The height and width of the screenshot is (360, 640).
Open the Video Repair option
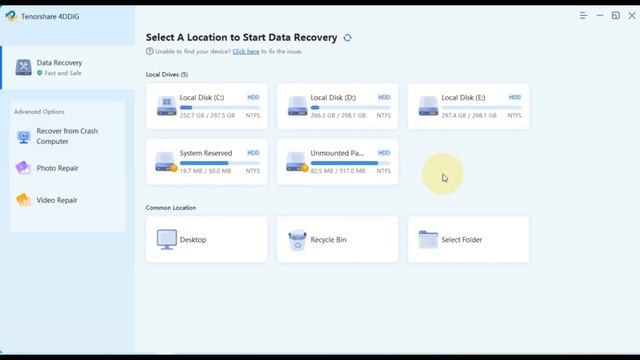[x=68, y=200]
